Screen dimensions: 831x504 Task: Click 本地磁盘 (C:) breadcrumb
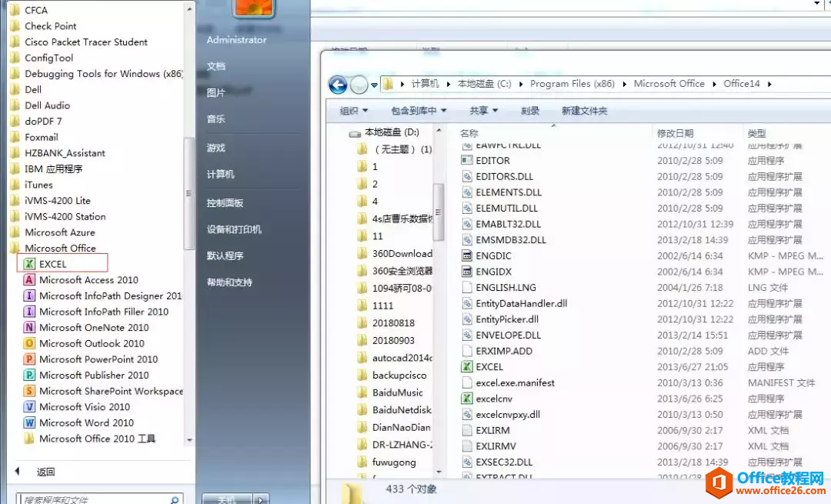pos(485,84)
